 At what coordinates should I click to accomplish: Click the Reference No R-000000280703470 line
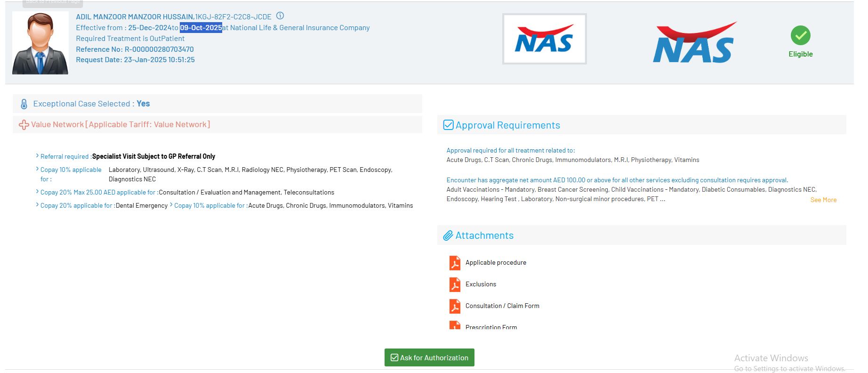(135, 49)
